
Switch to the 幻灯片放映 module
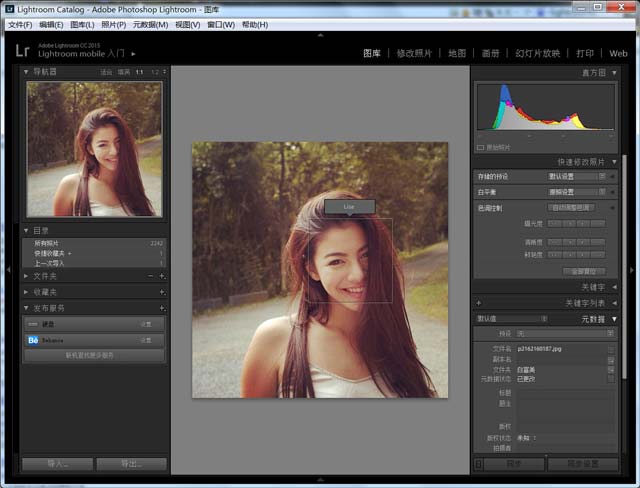click(537, 53)
